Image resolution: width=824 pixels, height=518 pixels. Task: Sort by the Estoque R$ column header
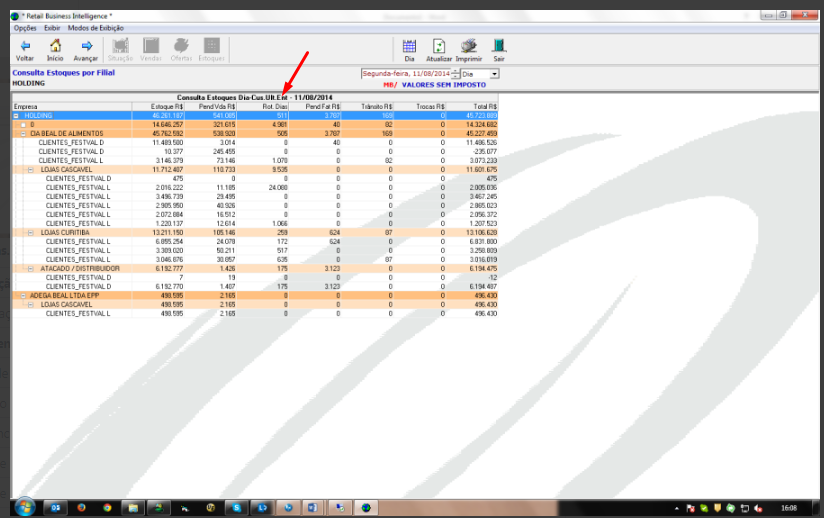click(x=158, y=106)
